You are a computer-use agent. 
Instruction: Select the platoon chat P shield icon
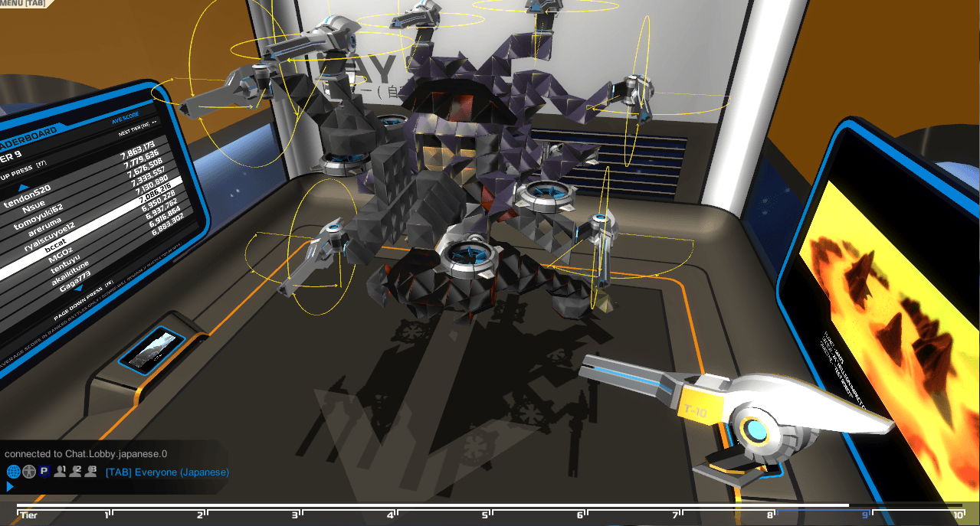pyautogui.click(x=45, y=472)
